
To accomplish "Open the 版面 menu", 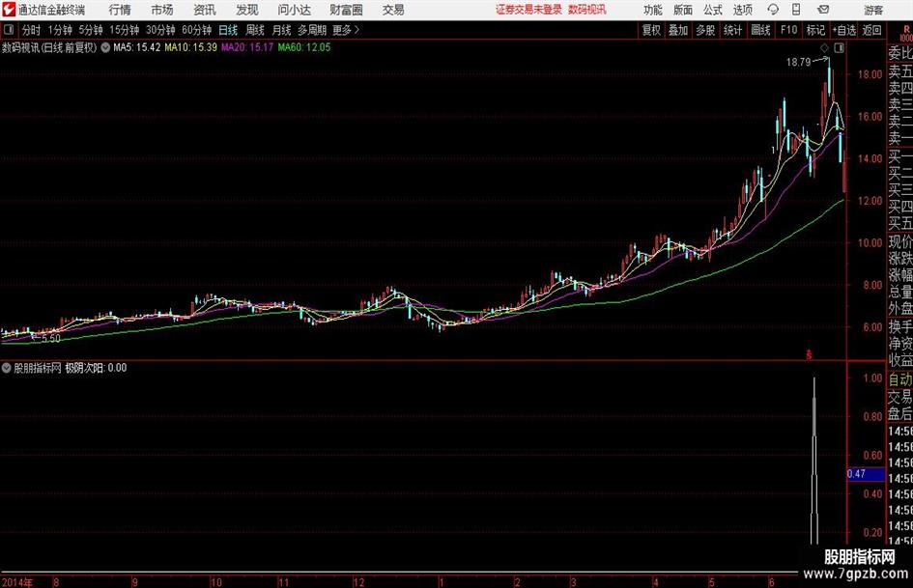I will click(683, 10).
